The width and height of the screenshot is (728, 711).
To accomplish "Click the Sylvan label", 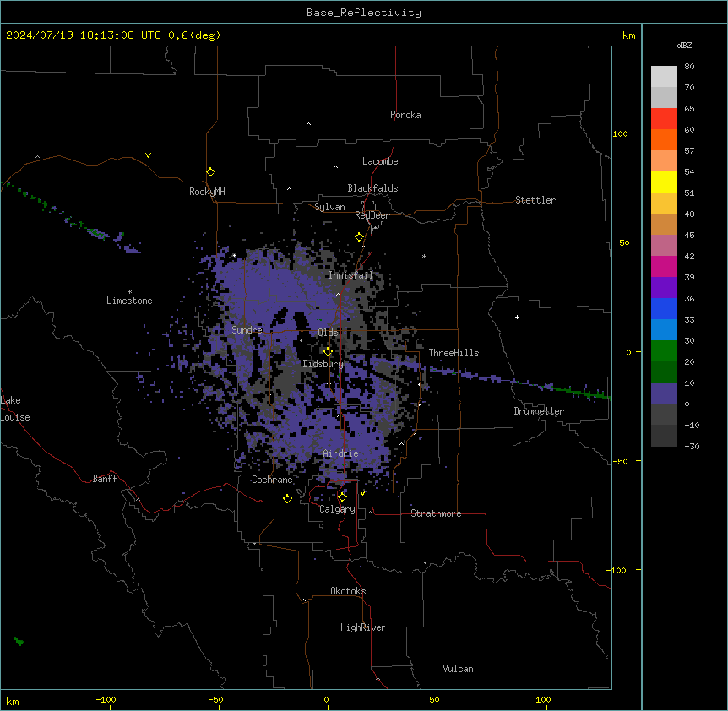I will [x=329, y=207].
